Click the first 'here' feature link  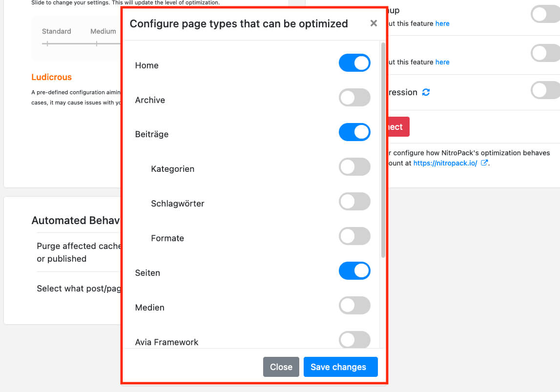tap(442, 23)
